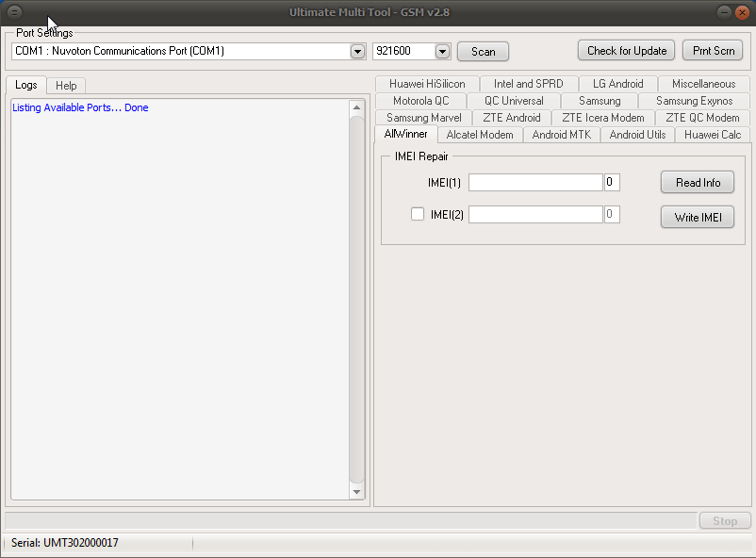Open the window menu icon in title bar

coord(14,12)
